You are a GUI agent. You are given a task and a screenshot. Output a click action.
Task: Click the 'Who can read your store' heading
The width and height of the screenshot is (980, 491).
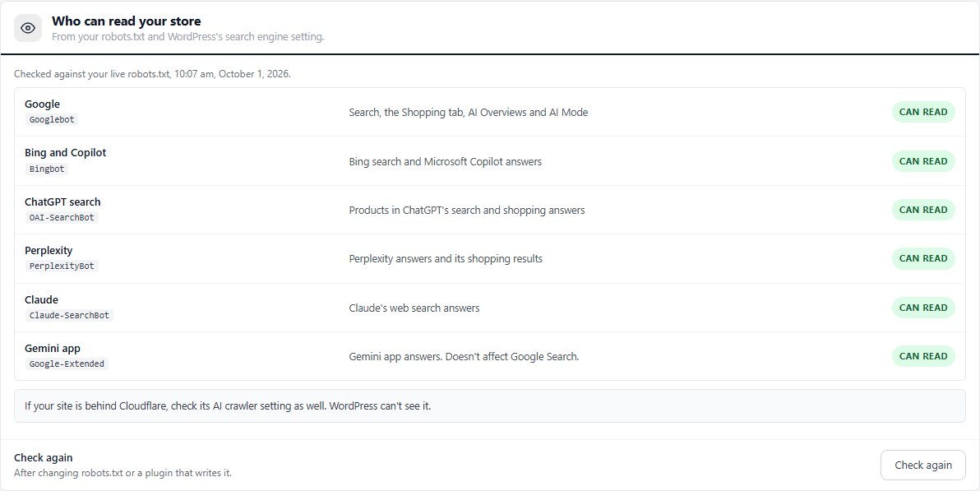(x=127, y=22)
